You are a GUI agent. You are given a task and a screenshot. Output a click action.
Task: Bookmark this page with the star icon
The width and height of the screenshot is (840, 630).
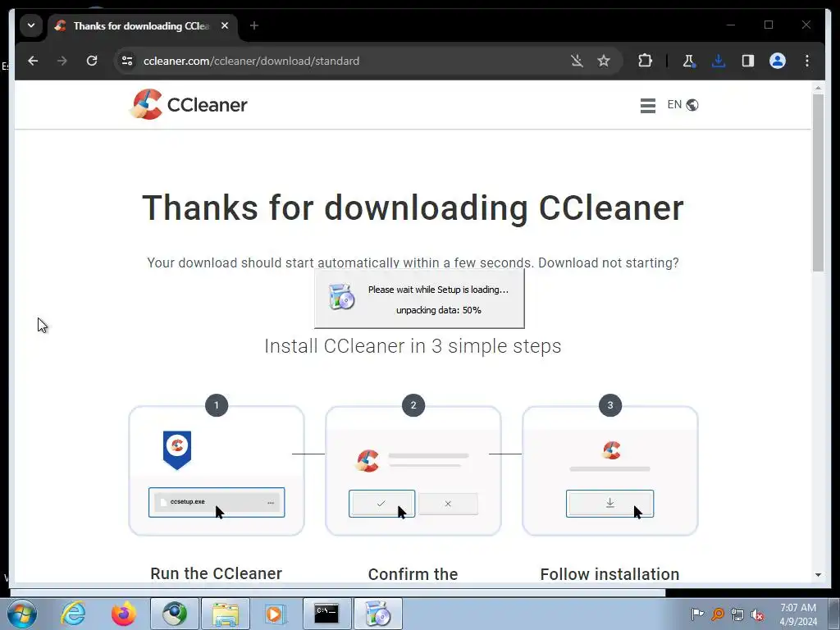[604, 61]
